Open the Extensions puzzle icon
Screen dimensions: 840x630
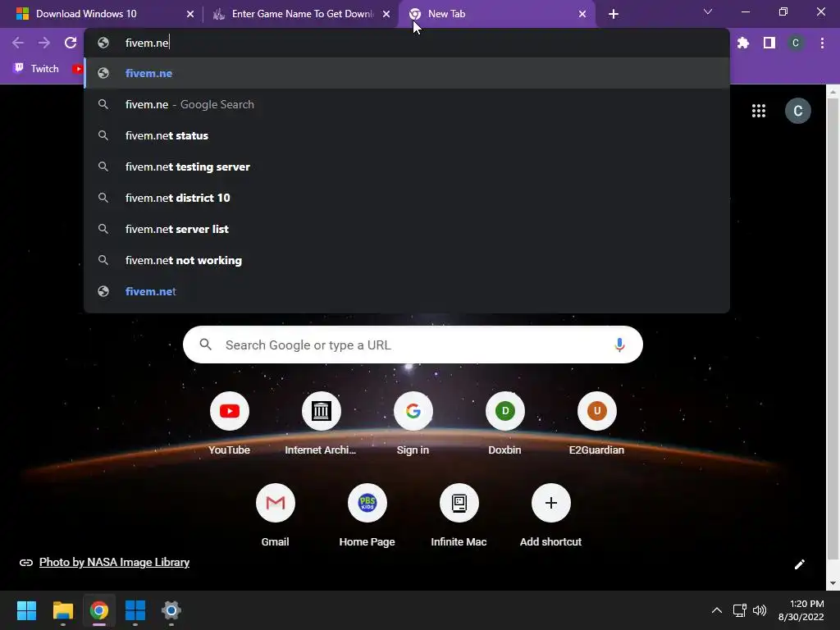point(743,43)
